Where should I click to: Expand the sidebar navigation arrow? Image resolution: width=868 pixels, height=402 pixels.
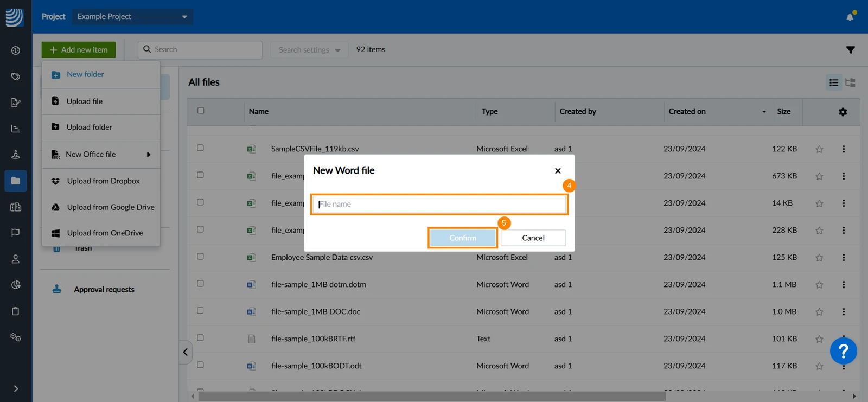[16, 388]
